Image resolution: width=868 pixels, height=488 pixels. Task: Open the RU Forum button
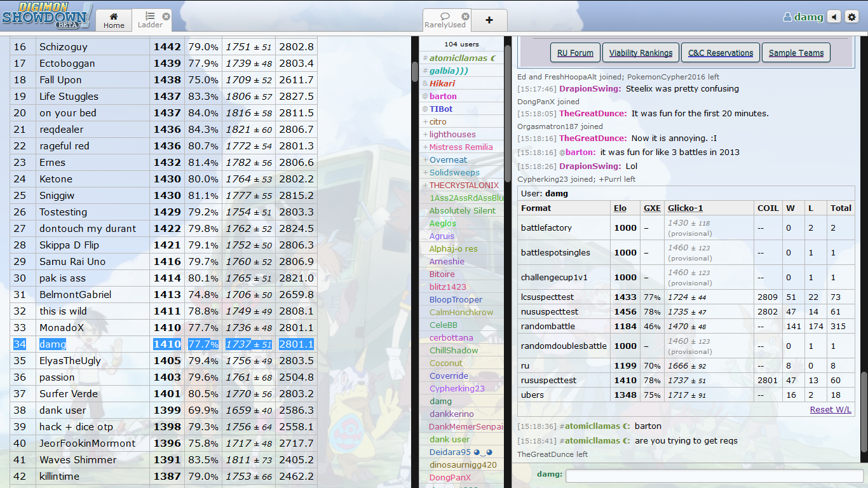575,53
